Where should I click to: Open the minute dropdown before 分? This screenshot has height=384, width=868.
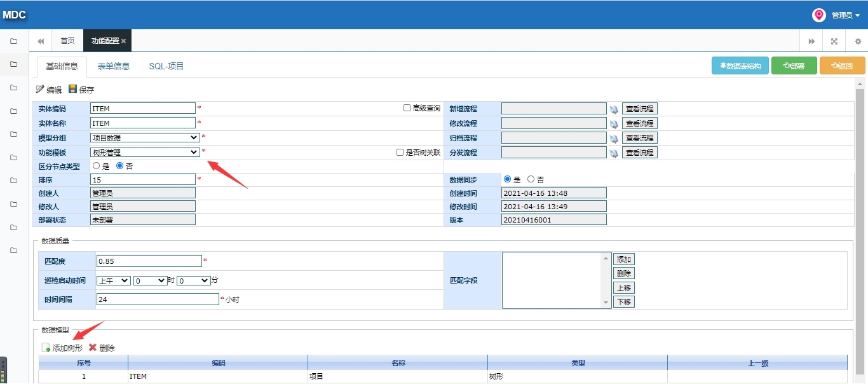click(193, 280)
